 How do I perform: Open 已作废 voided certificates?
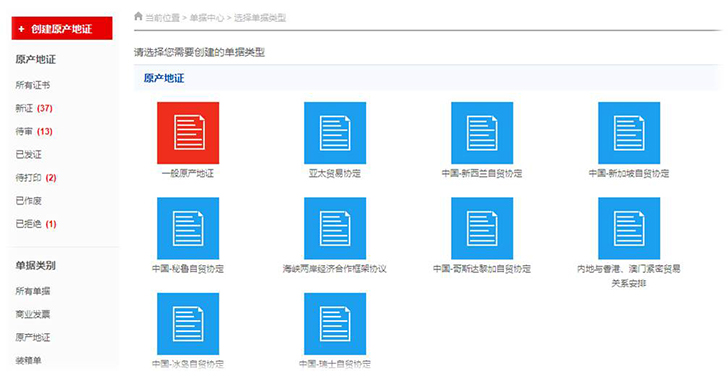(28, 201)
